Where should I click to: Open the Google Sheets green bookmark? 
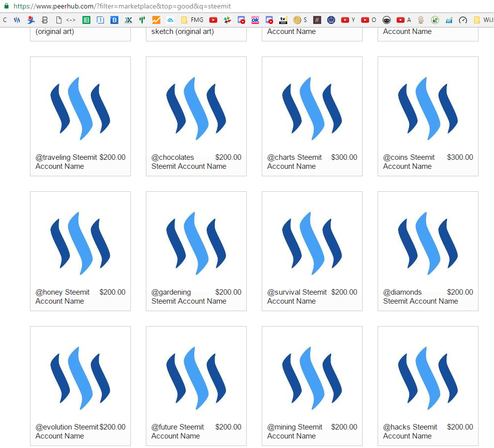[86, 20]
